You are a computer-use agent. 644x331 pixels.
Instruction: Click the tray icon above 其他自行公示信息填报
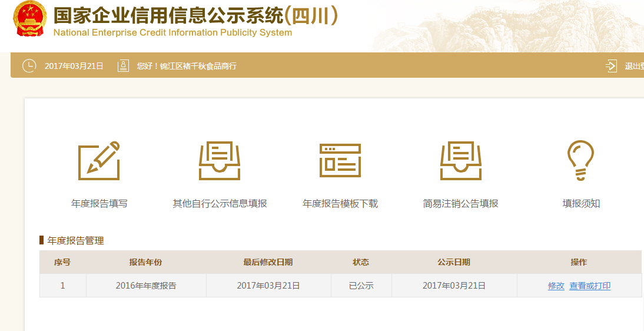(220, 161)
